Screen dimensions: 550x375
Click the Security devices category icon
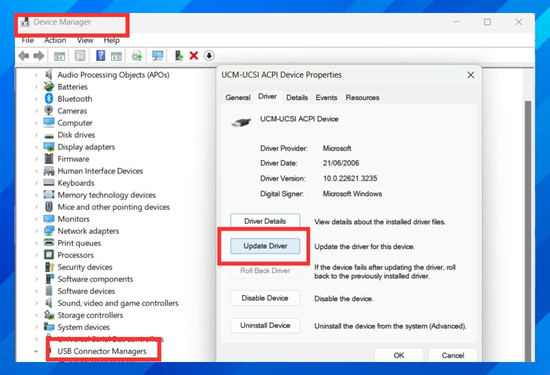(x=49, y=267)
